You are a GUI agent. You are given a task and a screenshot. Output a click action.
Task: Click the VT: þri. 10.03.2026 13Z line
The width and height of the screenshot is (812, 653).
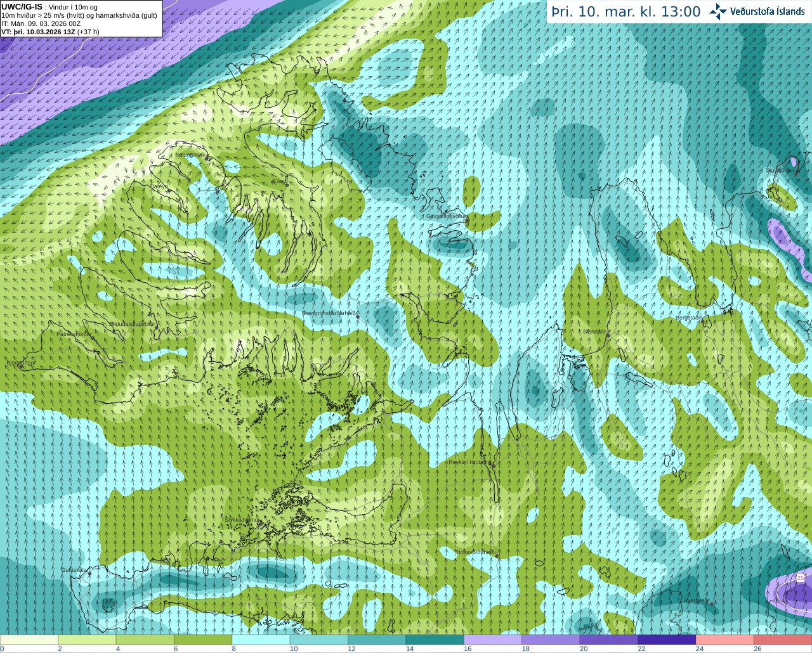point(50,32)
